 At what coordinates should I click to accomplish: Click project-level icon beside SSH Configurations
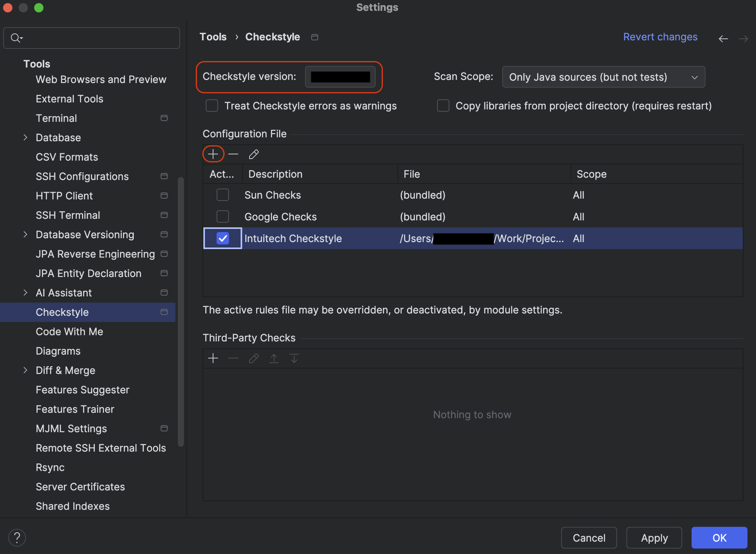(164, 176)
